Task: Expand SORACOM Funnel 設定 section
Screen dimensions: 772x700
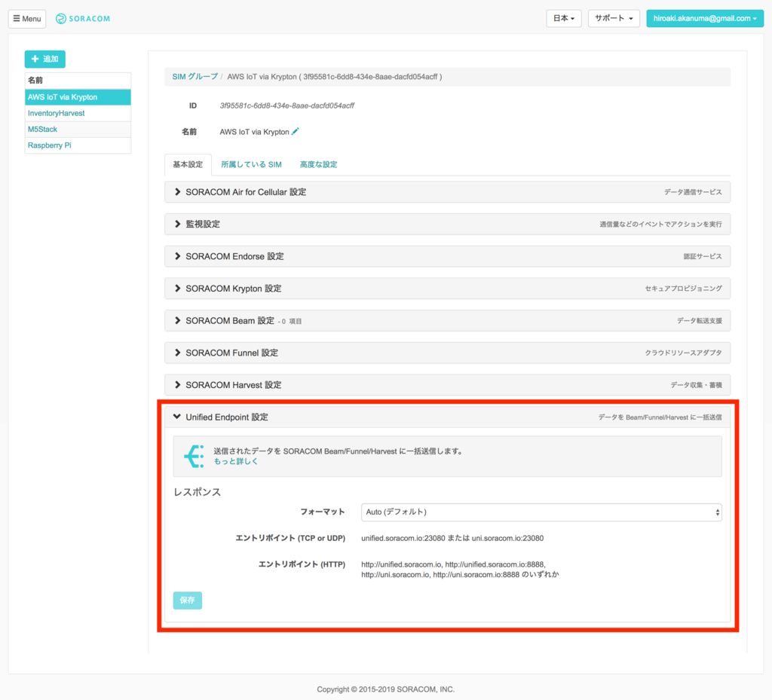Action: click(447, 353)
